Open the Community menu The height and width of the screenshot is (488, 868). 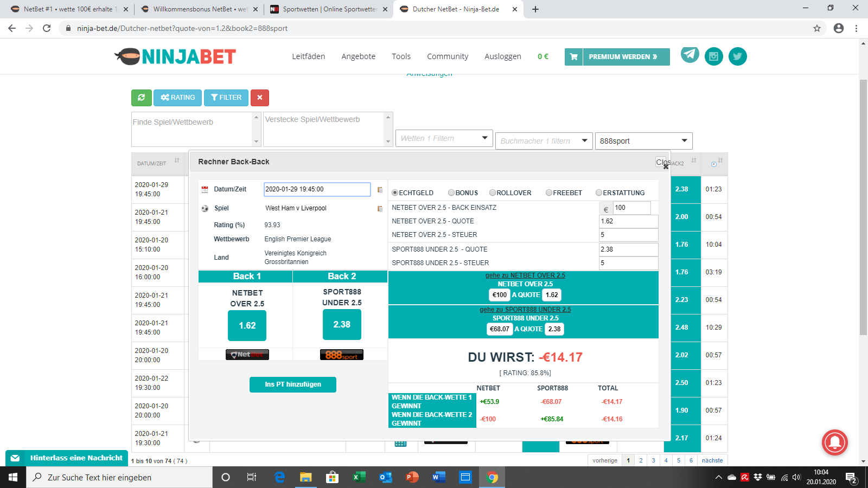(x=448, y=56)
